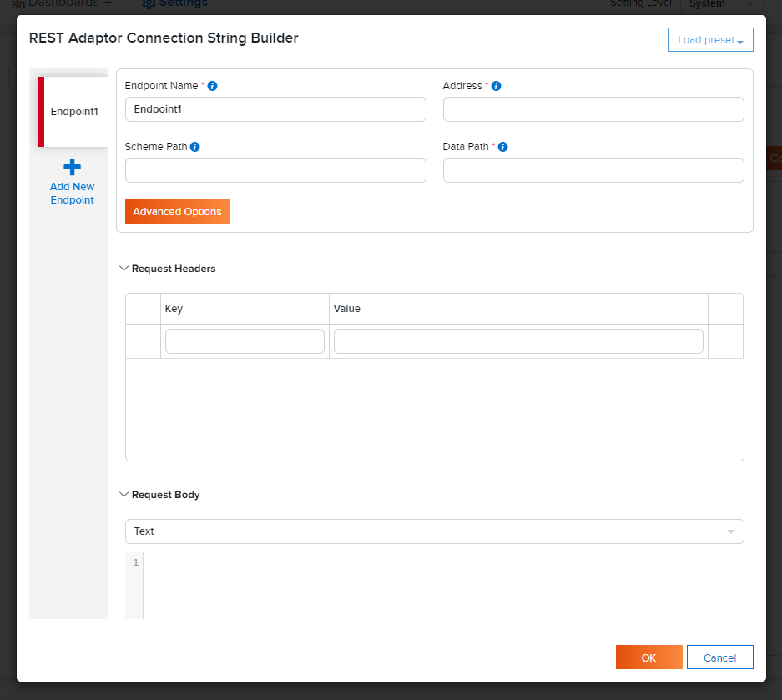This screenshot has width=782, height=700.
Task: Click the Cancel button
Action: [719, 657]
